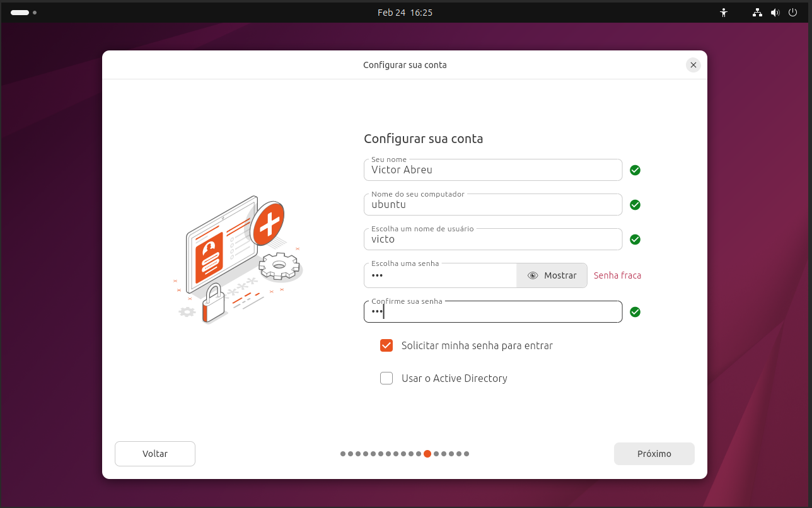812x508 pixels.
Task: Click green checkmark beside Seu nome
Action: (x=635, y=170)
